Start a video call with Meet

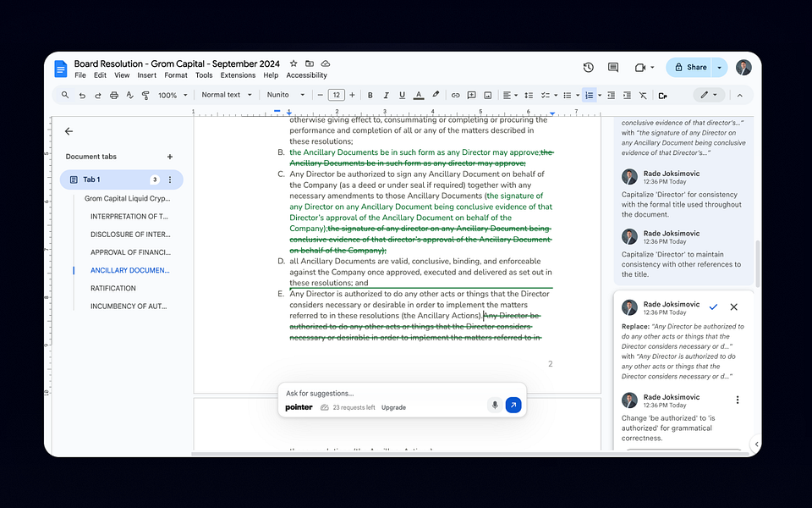[x=639, y=67]
